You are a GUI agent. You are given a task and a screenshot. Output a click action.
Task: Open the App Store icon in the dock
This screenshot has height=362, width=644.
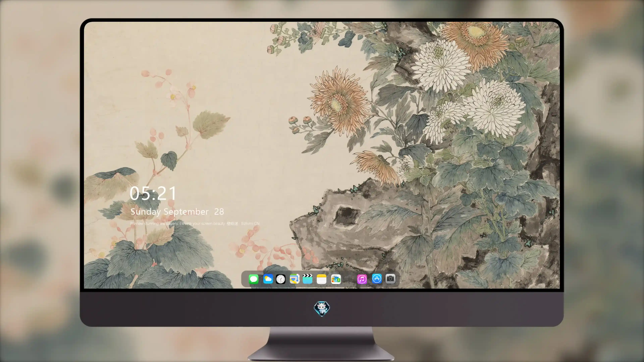click(x=377, y=279)
